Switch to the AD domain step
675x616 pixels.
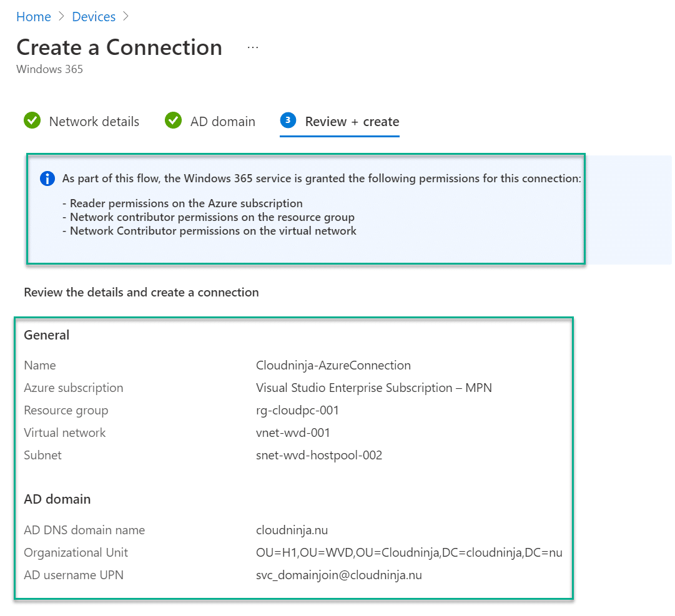coord(222,121)
